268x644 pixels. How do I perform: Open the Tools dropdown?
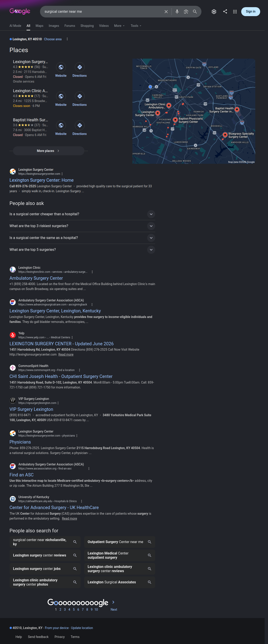point(136,26)
